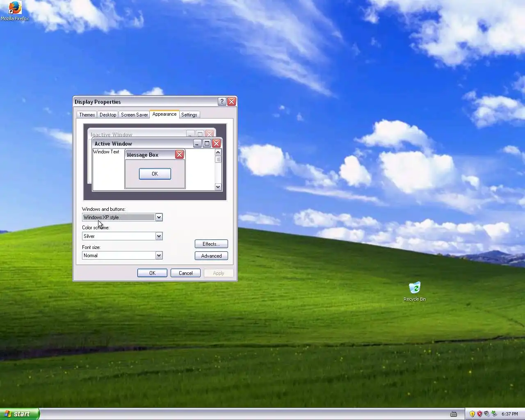525x420 pixels.
Task: Click the Cancel button
Action: point(185,273)
